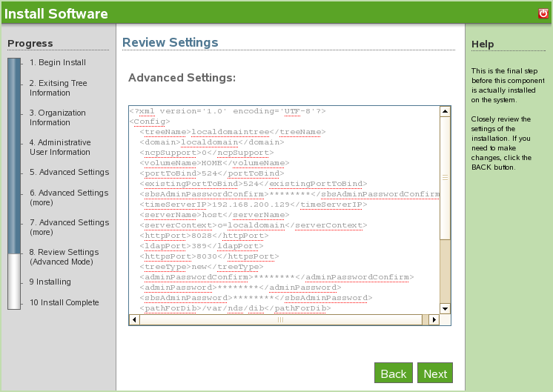Click the ncpSupport XML line
The image size is (553, 392).
pos(206,153)
